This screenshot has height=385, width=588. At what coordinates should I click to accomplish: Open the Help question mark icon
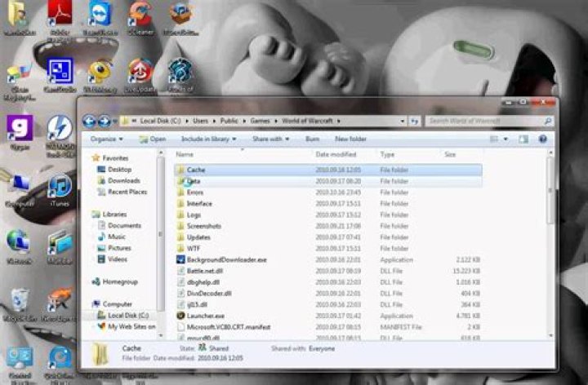(542, 139)
